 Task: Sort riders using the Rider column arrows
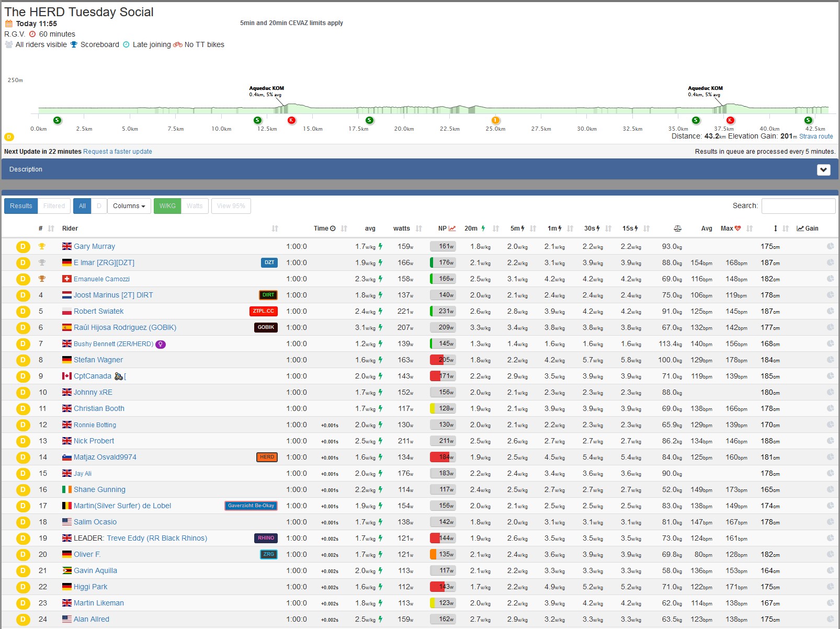[275, 228]
